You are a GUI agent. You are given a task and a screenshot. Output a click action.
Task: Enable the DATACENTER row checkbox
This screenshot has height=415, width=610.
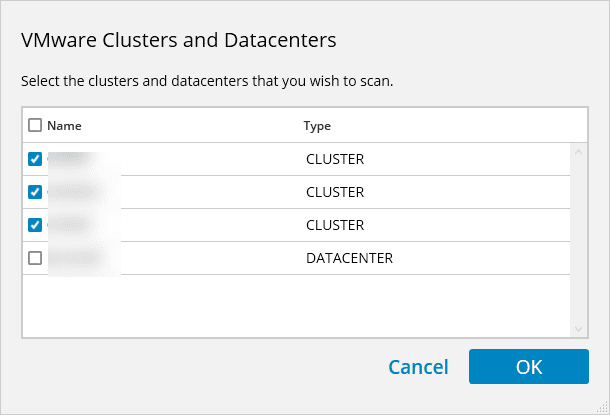tap(35, 258)
